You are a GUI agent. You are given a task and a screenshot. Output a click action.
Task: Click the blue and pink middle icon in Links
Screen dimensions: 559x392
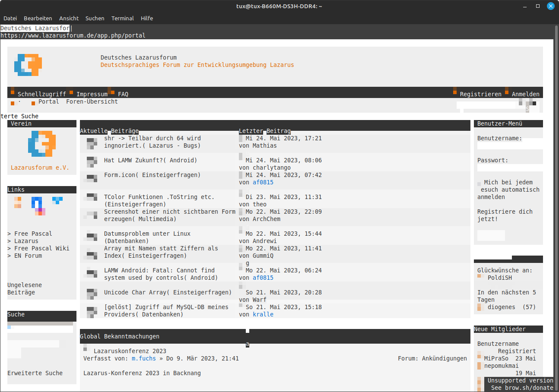coord(38,206)
